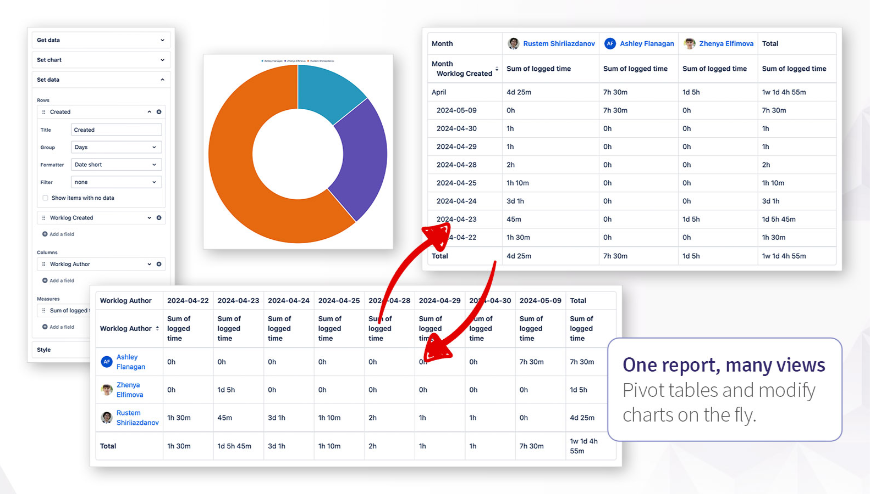870x494 pixels.
Task: Click the sort icon beside Worklog Author header
Action: (158, 329)
